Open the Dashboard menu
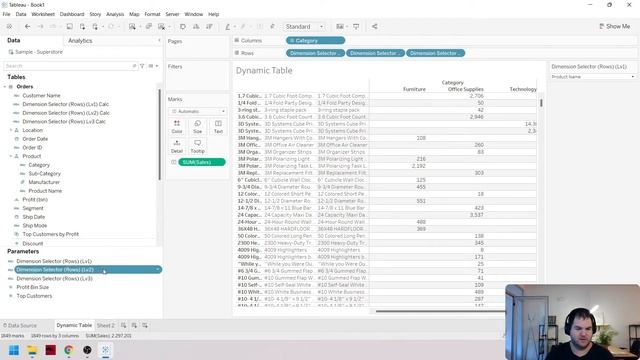 point(72,14)
